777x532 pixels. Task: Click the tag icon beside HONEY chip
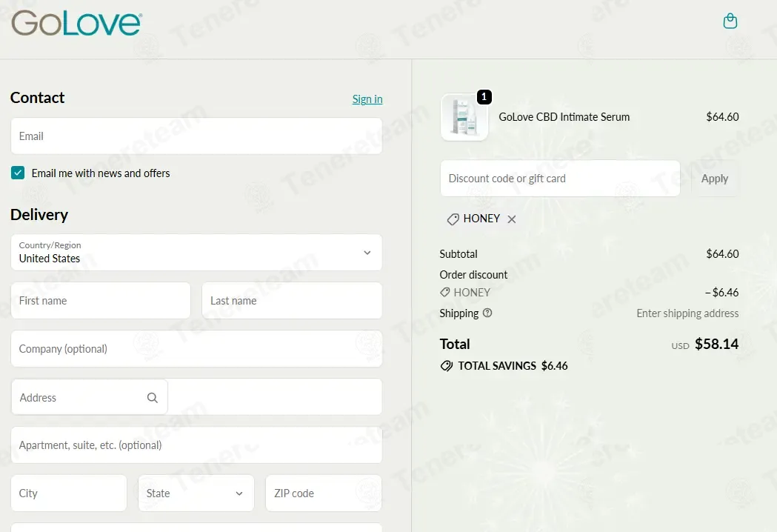453,219
